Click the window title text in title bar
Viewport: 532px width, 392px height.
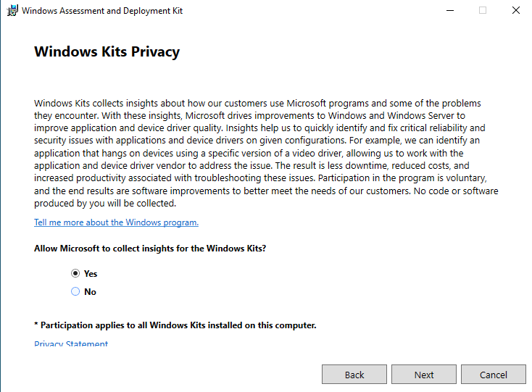pyautogui.click(x=102, y=11)
